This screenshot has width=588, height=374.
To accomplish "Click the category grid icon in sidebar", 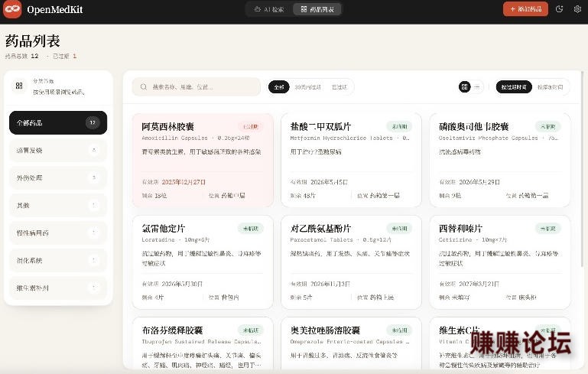I will click(19, 86).
